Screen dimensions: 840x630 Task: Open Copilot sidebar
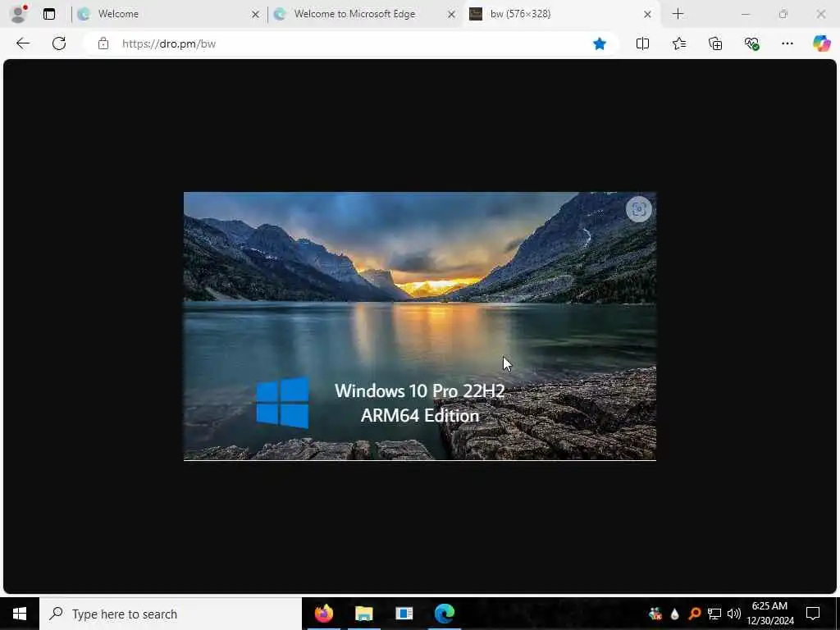point(822,43)
